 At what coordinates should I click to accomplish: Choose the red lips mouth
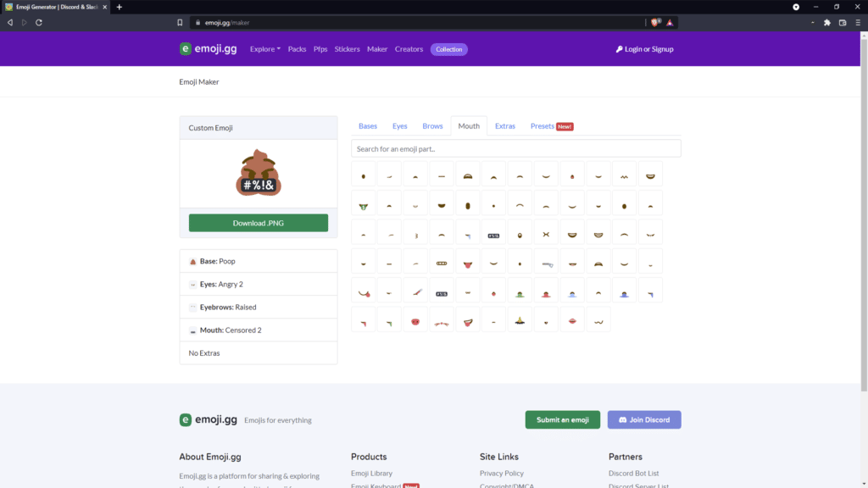[572, 320]
